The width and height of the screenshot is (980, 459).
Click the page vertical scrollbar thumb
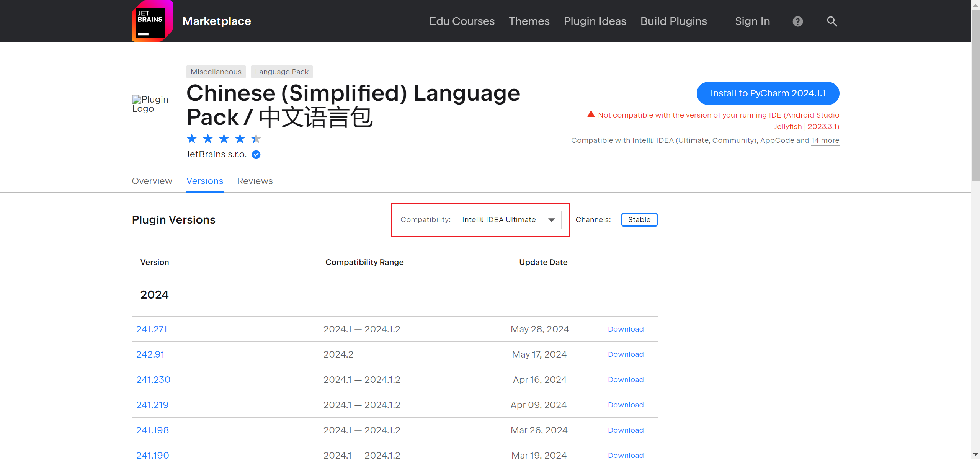(x=975, y=96)
